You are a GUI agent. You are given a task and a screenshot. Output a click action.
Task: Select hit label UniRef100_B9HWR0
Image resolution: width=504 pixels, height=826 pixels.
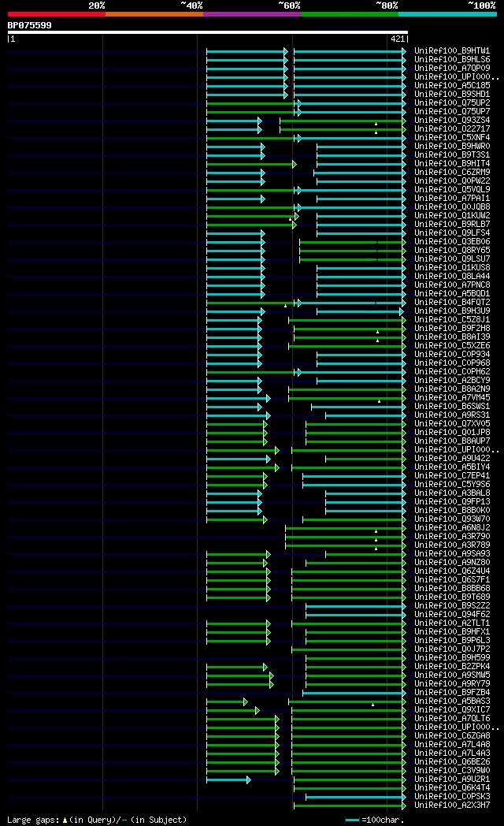point(452,146)
